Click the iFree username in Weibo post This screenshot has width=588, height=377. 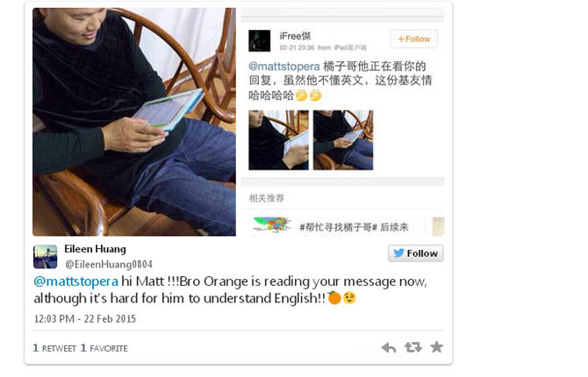295,36
